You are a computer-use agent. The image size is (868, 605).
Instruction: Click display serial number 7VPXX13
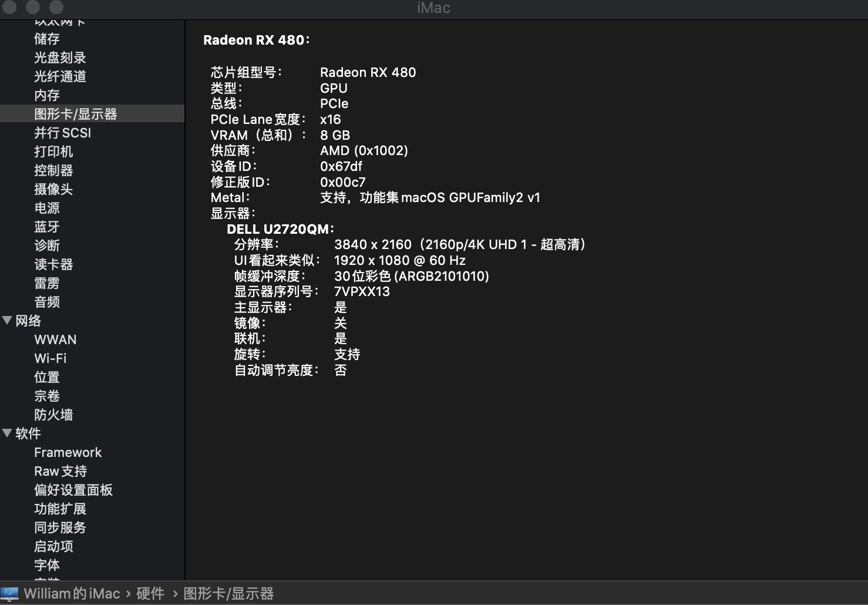pos(362,291)
